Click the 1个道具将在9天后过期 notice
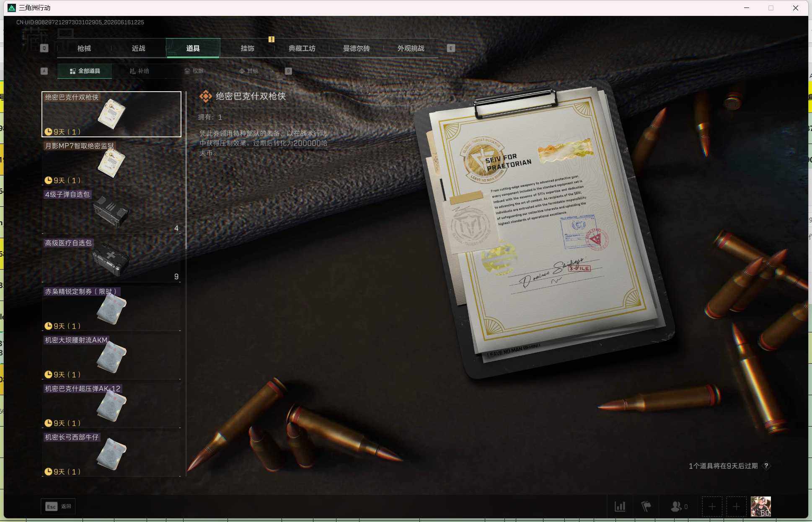Screen dimensions: 812x522 (x=723, y=466)
